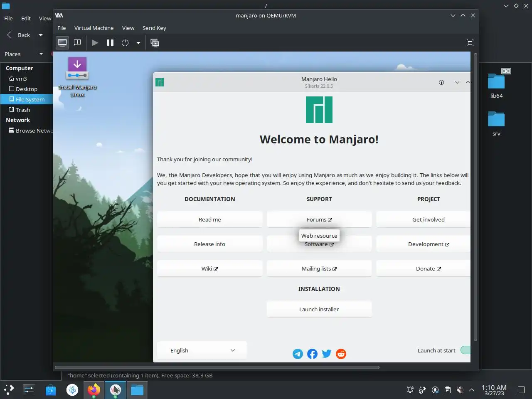This screenshot has height=399, width=532.
Task: Click the Run virtual machine play icon
Action: 95,43
